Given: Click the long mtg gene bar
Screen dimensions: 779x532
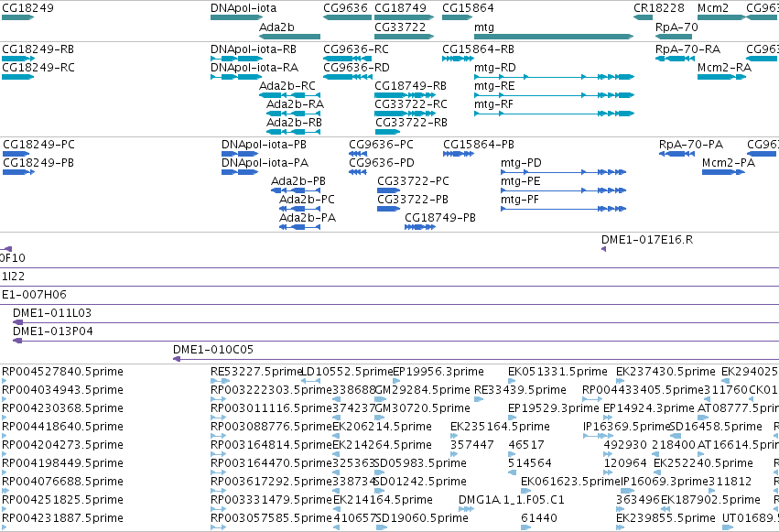Looking at the screenshot, I should point(554,37).
